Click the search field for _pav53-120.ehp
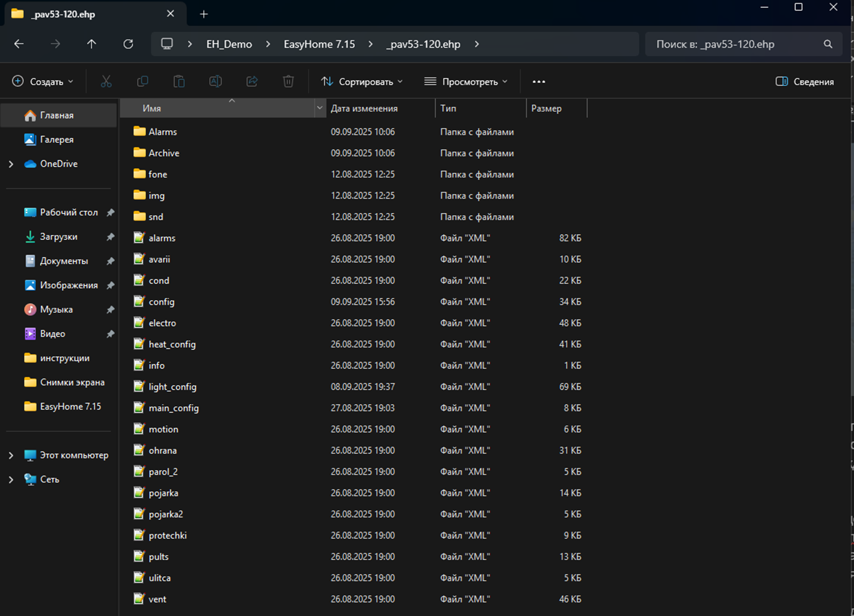 pos(736,44)
